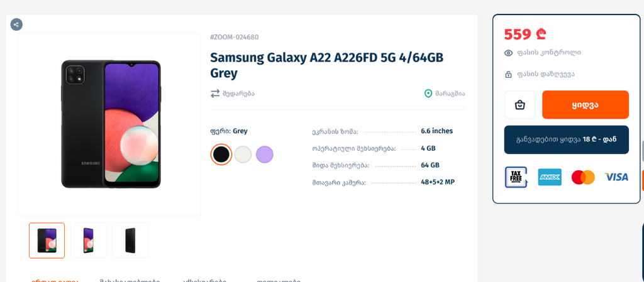The height and width of the screenshot is (282, 644).
Task: Click the share icon above the product image
Action: tap(16, 24)
